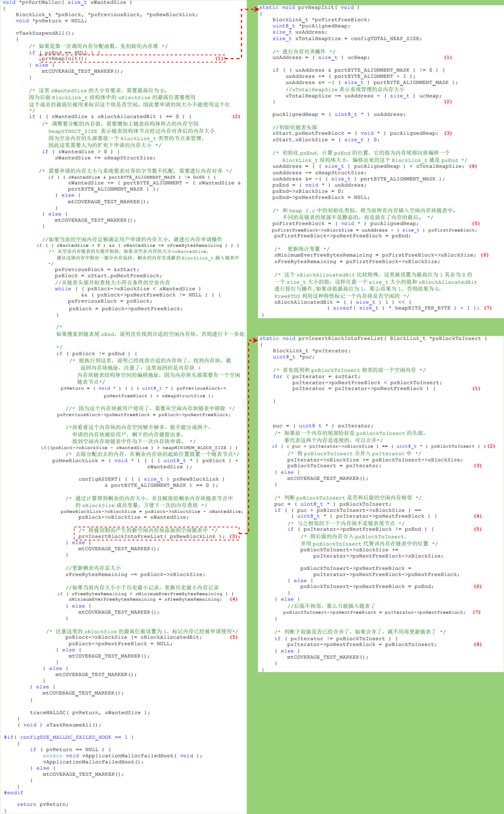This screenshot has height=814, width=504.
Task: Click "puc = ( uint8_t * ) pxBlockToInsert;"
Action: (x=333, y=504)
